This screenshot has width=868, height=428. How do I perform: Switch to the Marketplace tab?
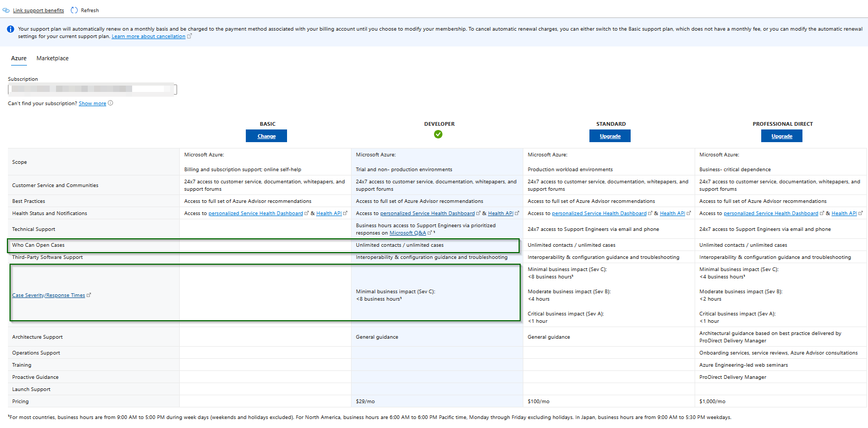click(52, 58)
